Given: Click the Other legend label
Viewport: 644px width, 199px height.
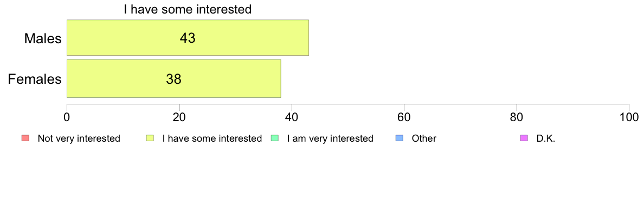Looking at the screenshot, I should coord(424,138).
